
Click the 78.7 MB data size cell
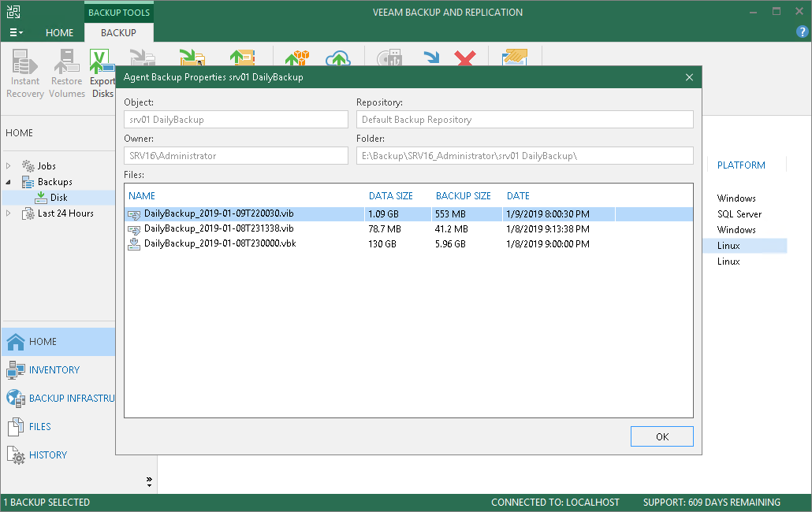[x=385, y=229]
